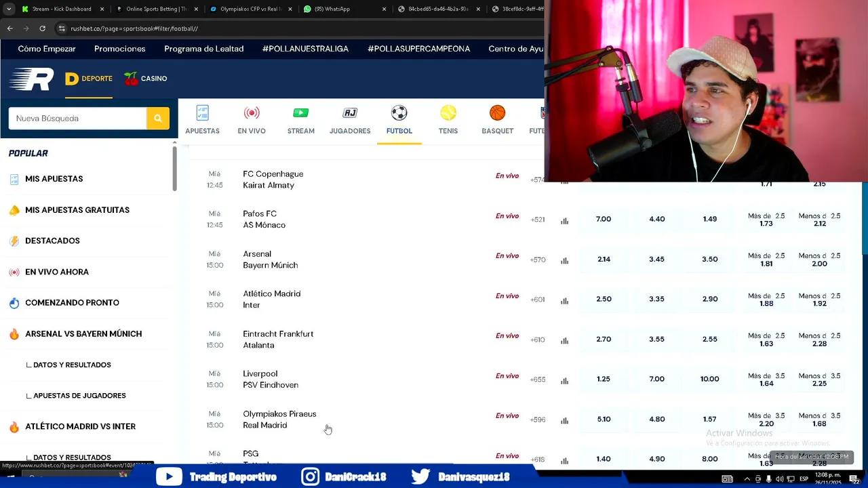Select odds 1.49 for AS Mónaco
The image size is (868, 488).
[x=710, y=219]
